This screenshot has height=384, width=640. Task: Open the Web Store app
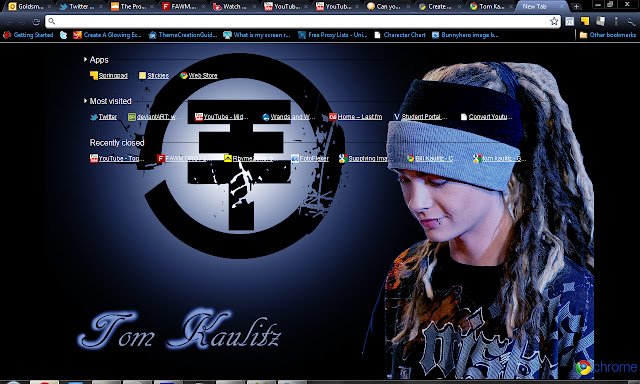199,75
